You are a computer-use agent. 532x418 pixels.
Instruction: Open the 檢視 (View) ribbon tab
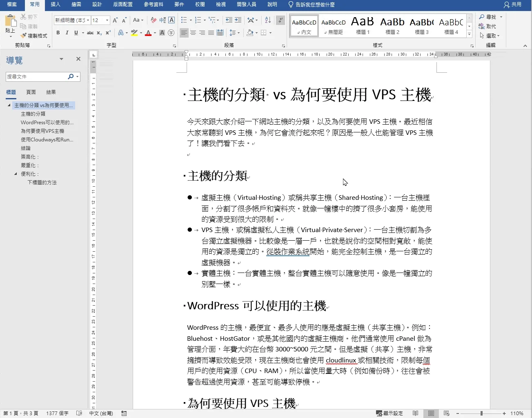click(x=221, y=4)
